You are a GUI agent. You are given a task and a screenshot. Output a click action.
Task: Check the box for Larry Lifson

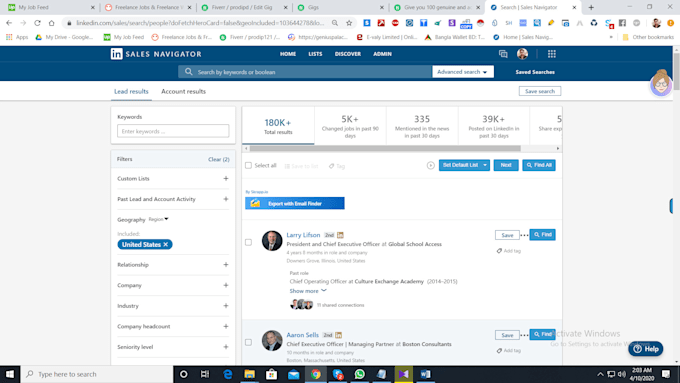click(x=248, y=242)
